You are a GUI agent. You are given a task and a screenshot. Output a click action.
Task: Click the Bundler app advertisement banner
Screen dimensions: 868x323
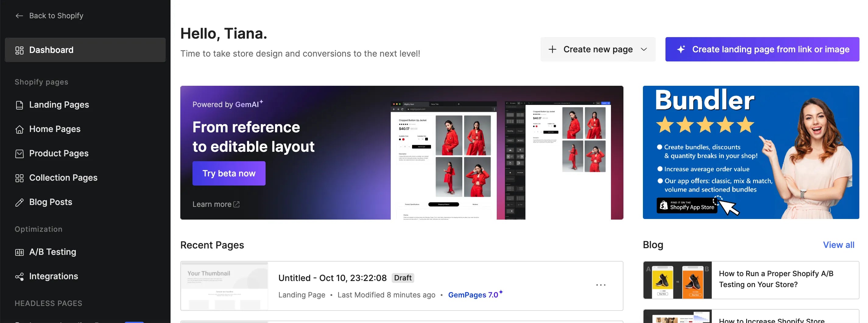[x=751, y=152]
